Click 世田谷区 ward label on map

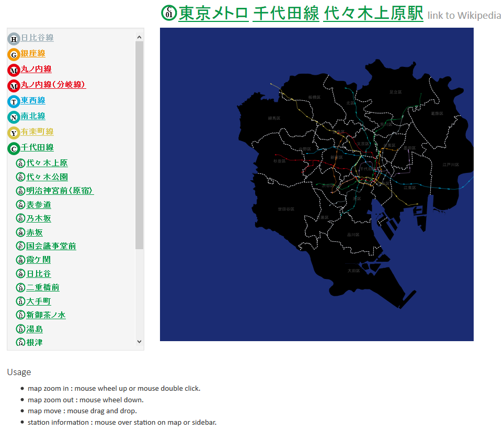286,209
